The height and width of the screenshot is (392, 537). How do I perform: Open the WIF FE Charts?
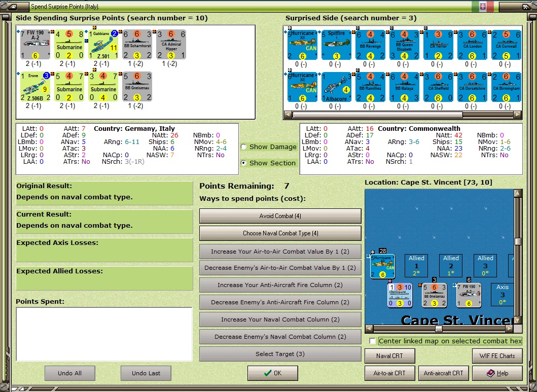[x=497, y=355]
